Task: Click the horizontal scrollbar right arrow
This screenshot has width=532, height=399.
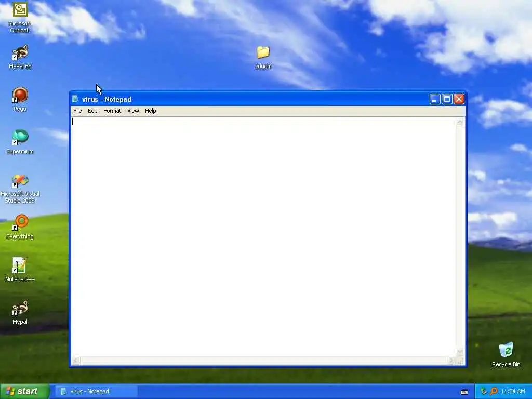Action: coord(451,361)
